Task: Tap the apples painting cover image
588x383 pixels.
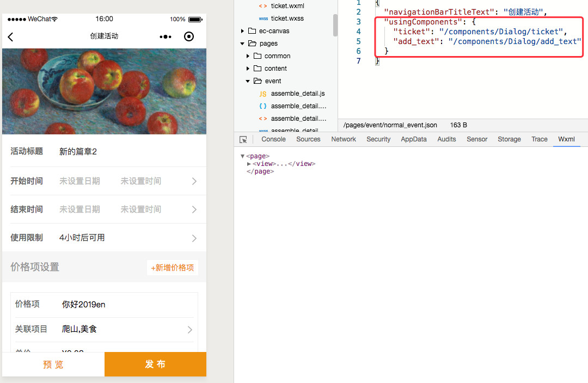Action: (104, 91)
